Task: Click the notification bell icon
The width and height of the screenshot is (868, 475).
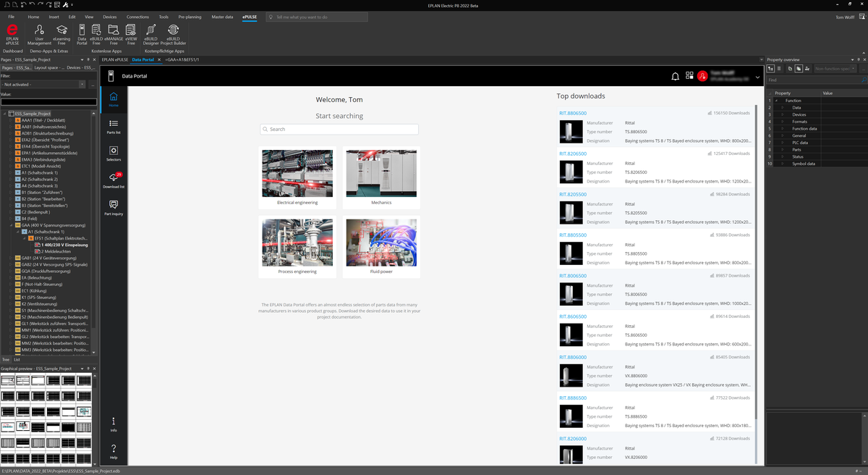Action: coord(675,76)
